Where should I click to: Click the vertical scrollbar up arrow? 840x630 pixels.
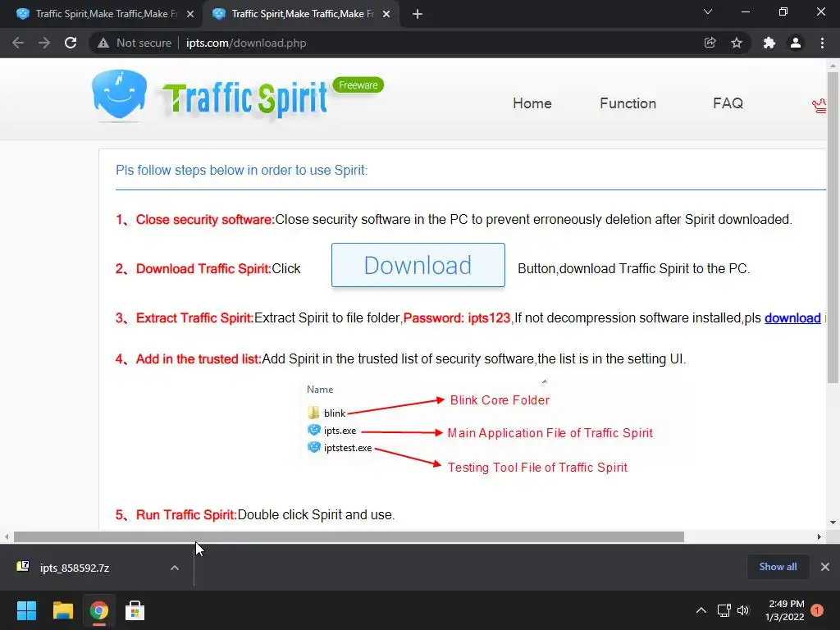(x=833, y=66)
